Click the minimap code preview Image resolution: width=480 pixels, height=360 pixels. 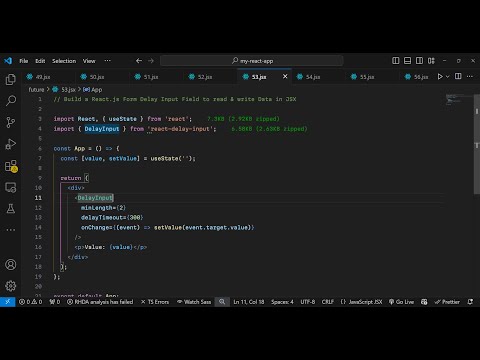(x=459, y=100)
